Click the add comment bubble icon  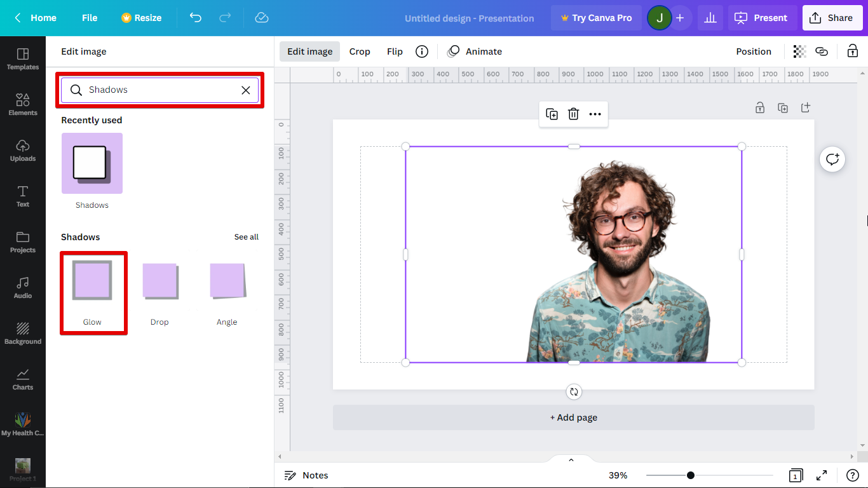coord(832,159)
